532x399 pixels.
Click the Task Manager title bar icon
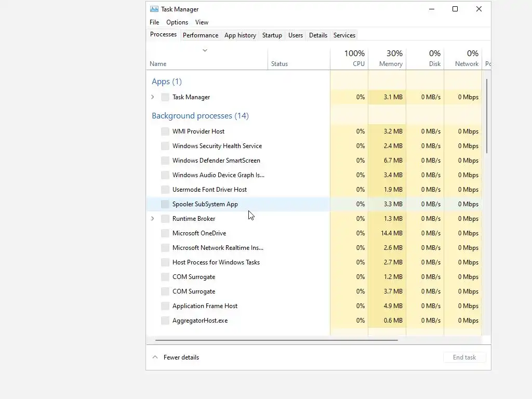(154, 9)
